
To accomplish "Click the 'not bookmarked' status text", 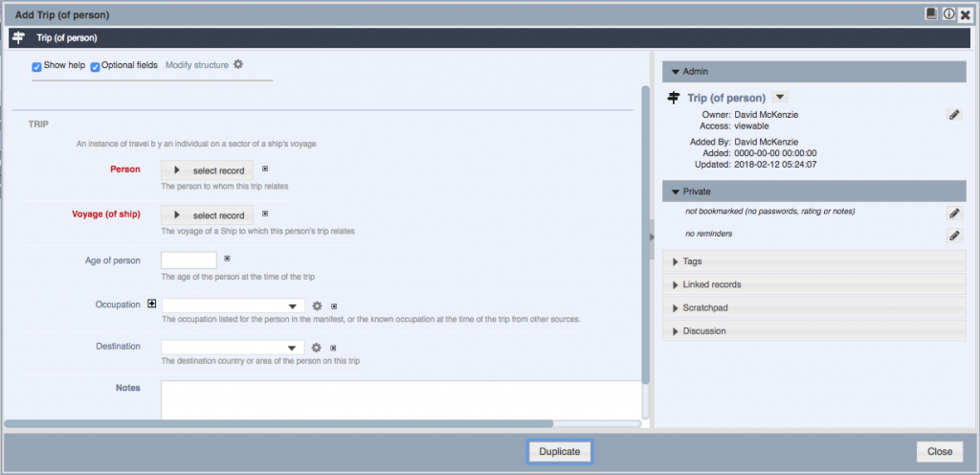I will 770,212.
